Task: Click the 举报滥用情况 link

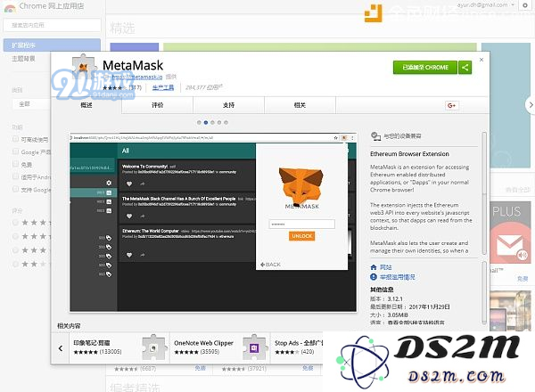Action: click(x=398, y=277)
